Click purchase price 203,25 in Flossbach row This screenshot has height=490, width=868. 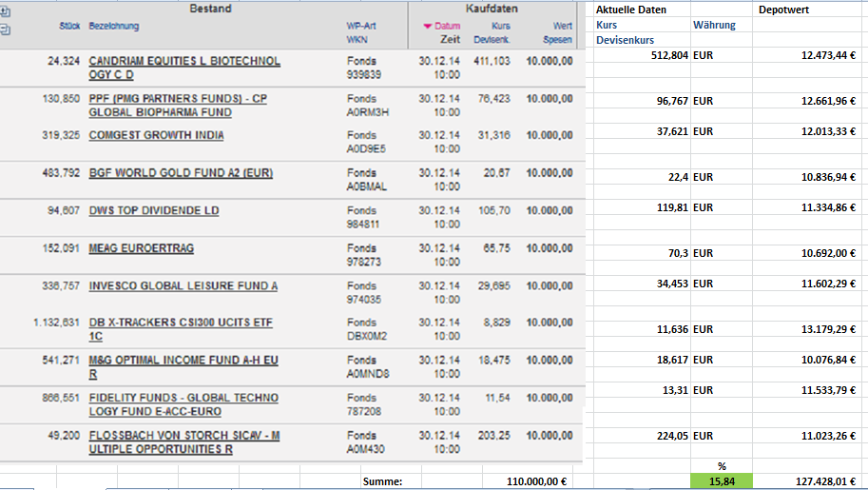[x=493, y=436]
